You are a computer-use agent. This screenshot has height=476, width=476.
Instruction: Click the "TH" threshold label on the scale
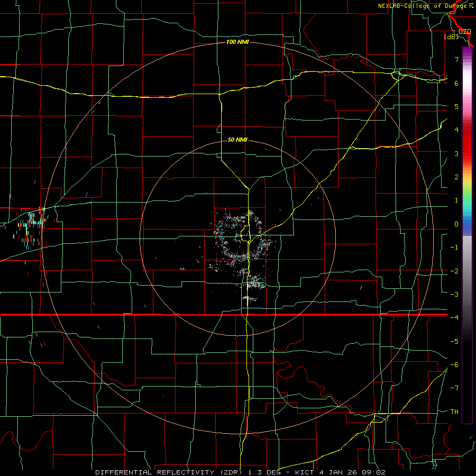click(x=454, y=412)
